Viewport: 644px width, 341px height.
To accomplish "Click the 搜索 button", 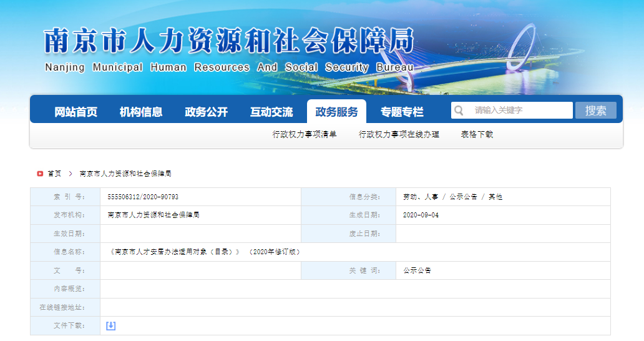I will [x=595, y=110].
